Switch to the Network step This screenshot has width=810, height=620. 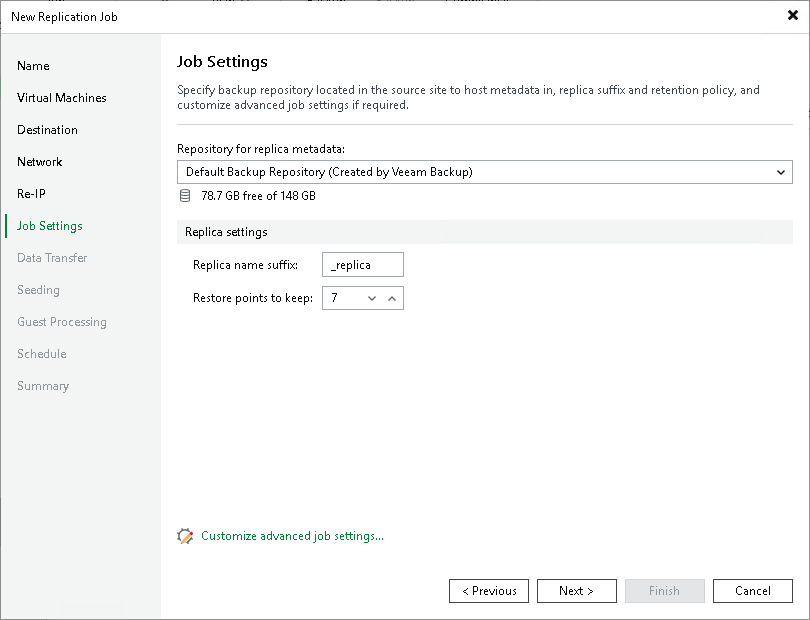click(40, 162)
